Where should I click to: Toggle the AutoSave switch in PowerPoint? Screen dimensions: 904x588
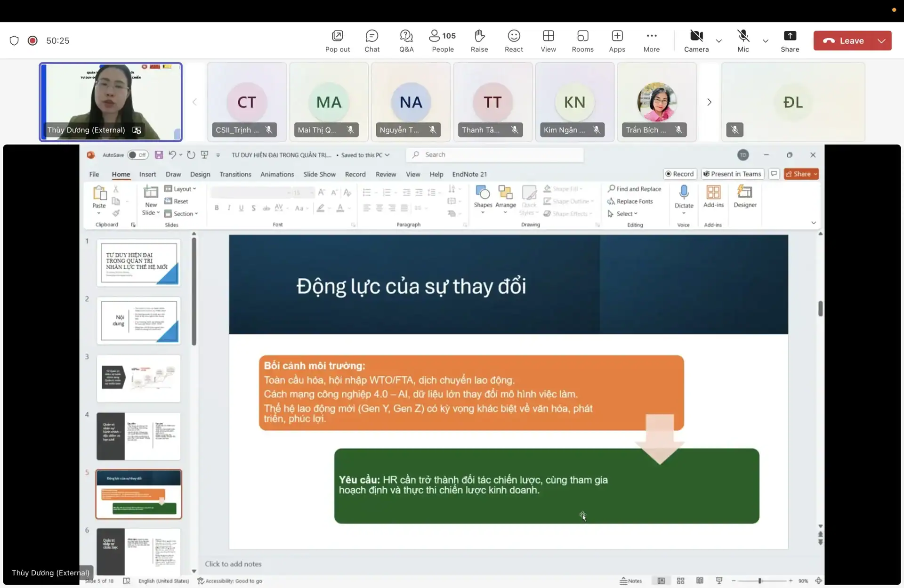click(x=138, y=155)
